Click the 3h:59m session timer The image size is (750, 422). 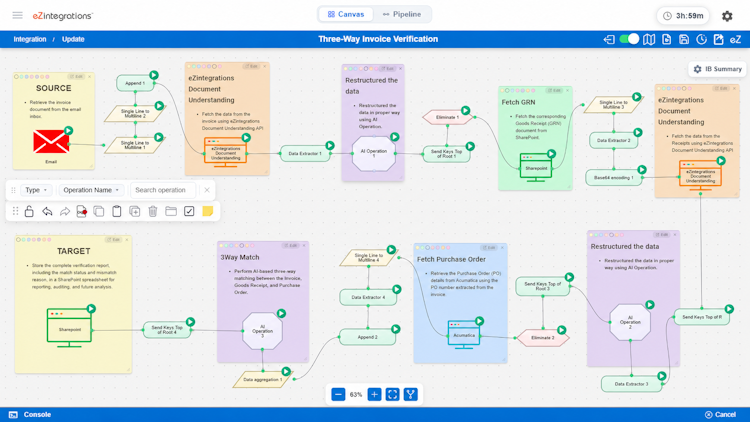click(x=683, y=16)
